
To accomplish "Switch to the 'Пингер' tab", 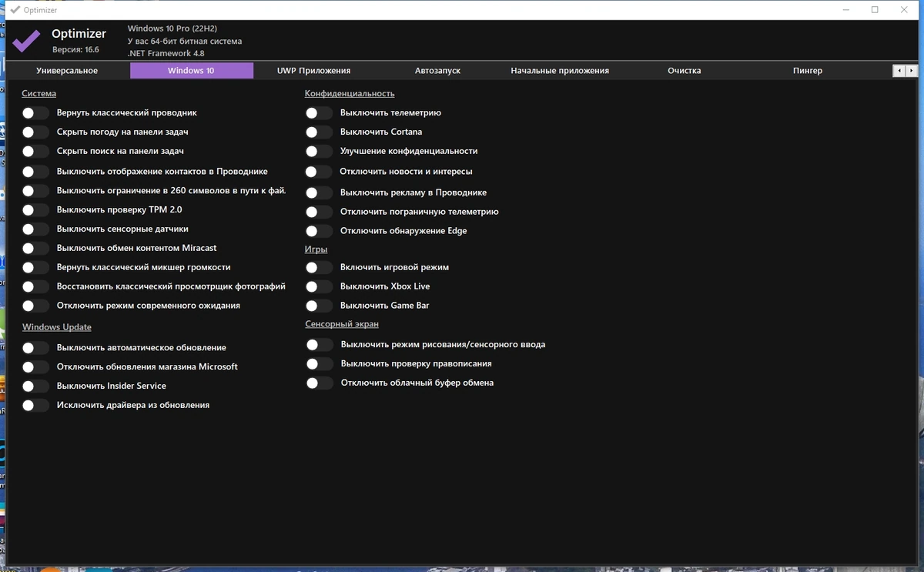I will (808, 71).
